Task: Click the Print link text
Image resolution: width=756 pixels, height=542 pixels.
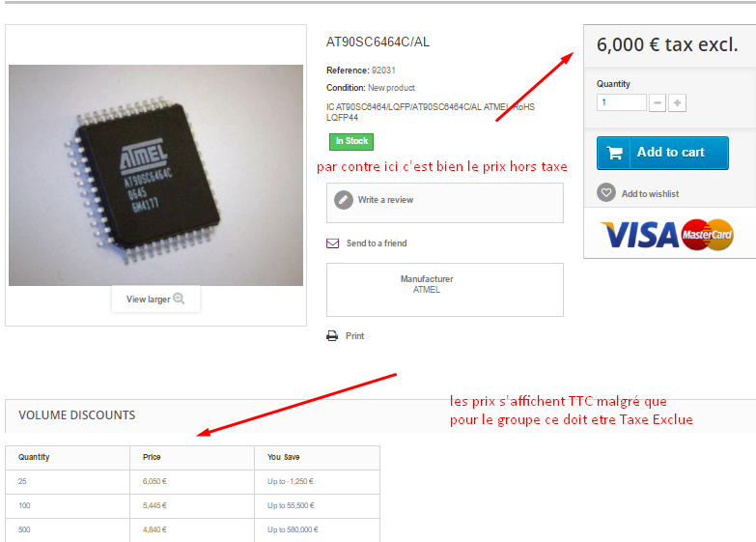Action: [355, 336]
